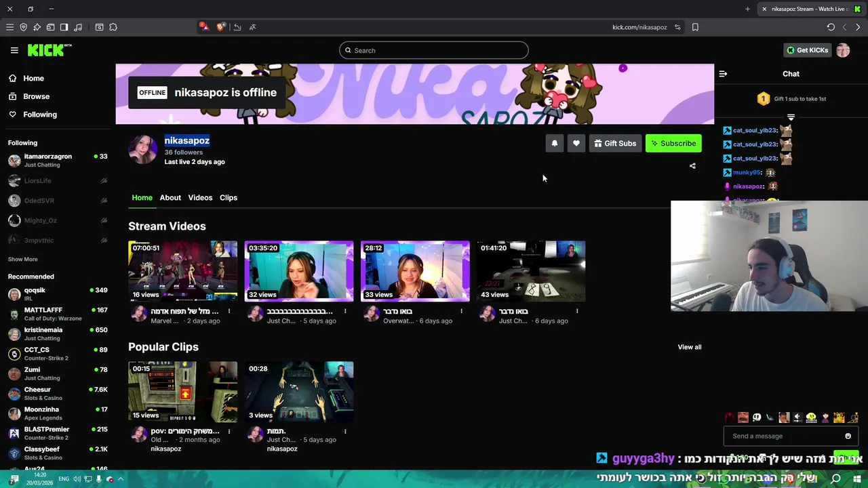Open options for 03:35:20 stream video
Viewport: 868px width, 488px height.
[345, 311]
